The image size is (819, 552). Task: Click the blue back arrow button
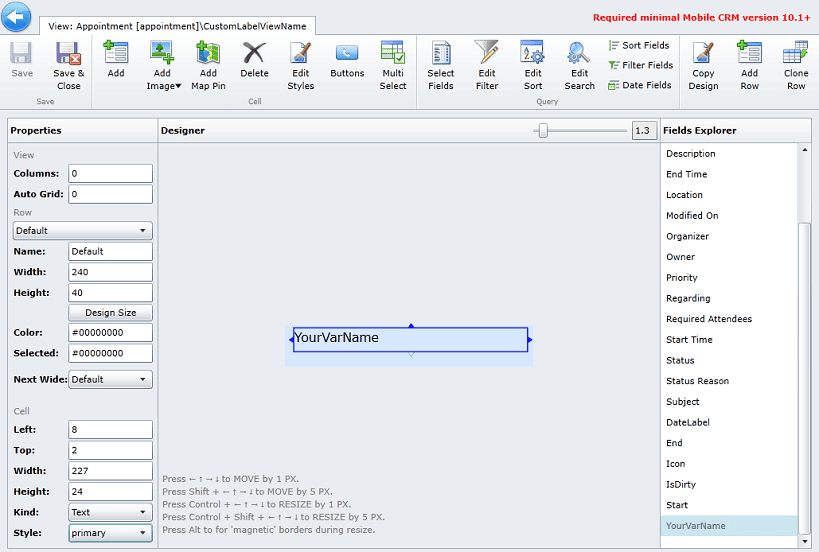(x=16, y=17)
